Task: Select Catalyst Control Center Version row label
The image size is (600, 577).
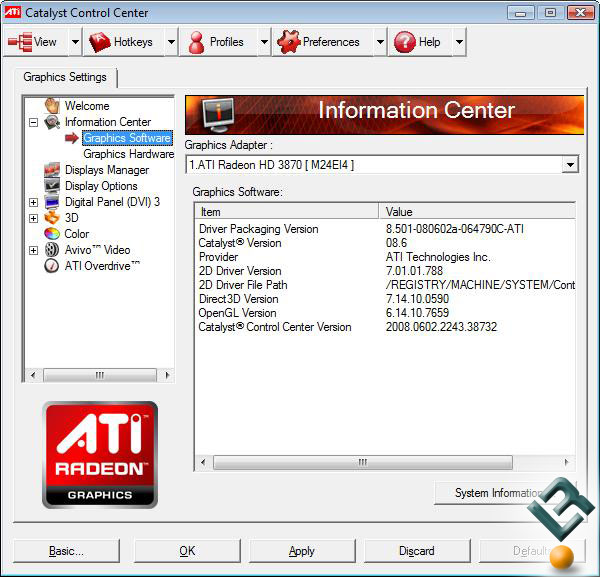Action: click(x=275, y=327)
